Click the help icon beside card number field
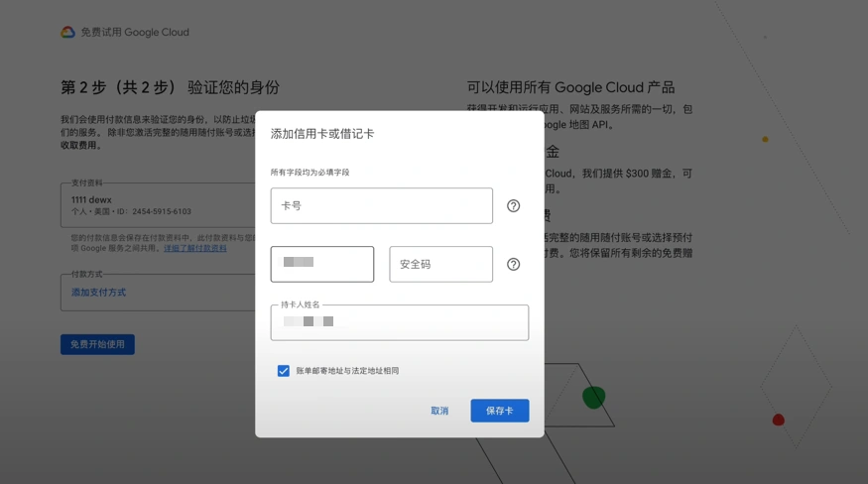Screen dimensions: 868x484 point(513,206)
